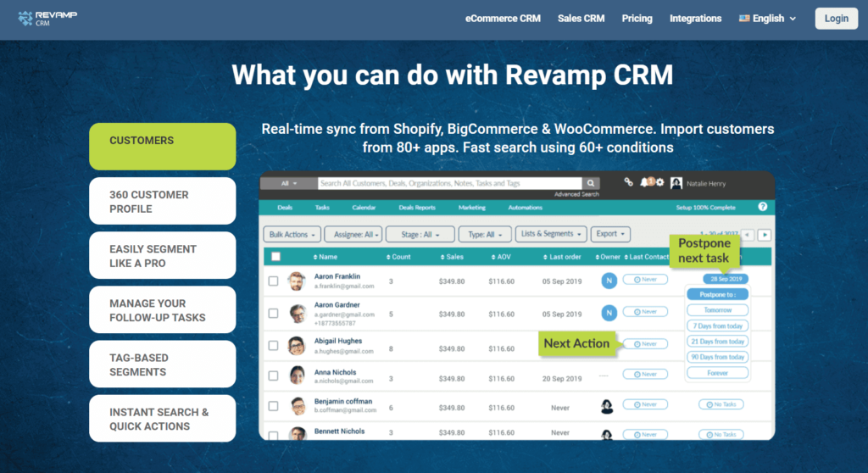Image resolution: width=868 pixels, height=473 pixels.
Task: Click the Search All Customers input field
Action: coord(449,183)
